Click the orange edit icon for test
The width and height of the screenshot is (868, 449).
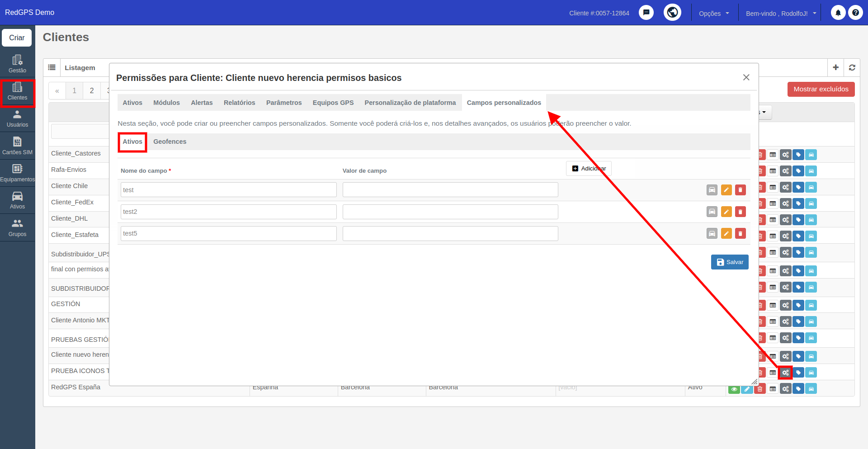[x=726, y=190]
